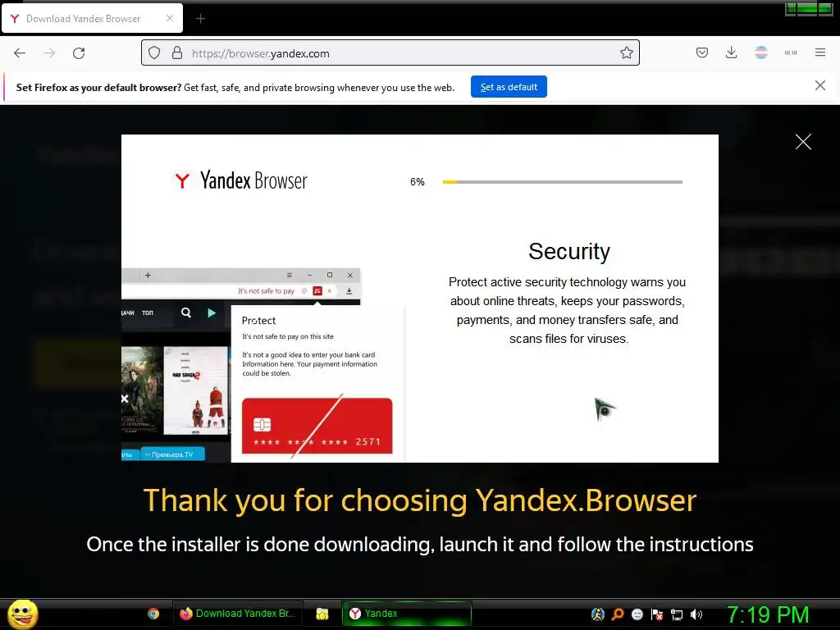Image resolution: width=840 pixels, height=630 pixels.
Task: Click the 7:19 PM taskbar clock
Action: (x=767, y=615)
